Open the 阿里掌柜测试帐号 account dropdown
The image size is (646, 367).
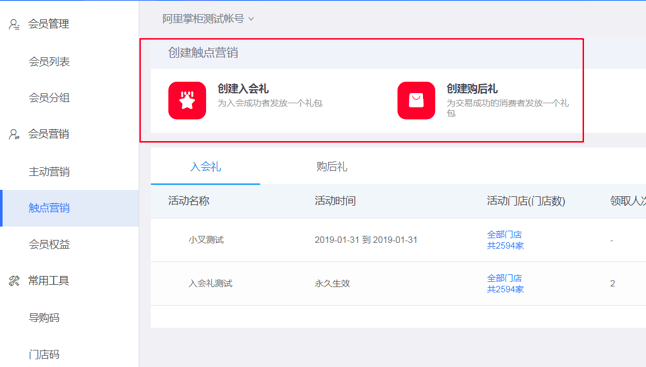point(208,19)
